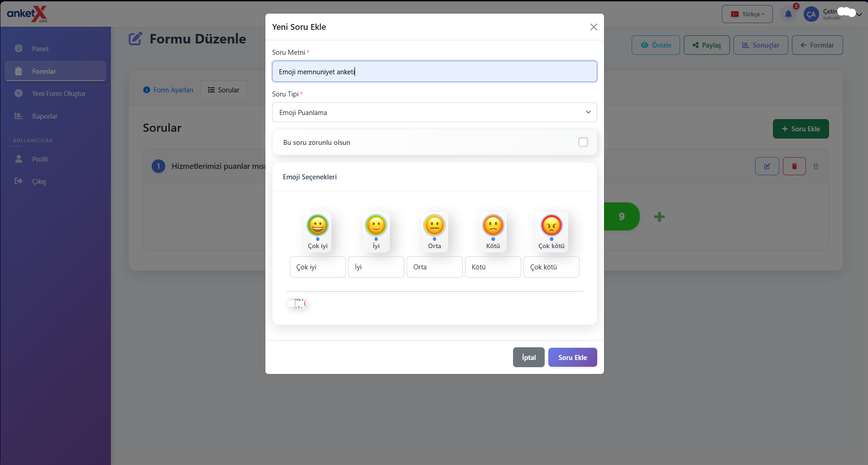Select the 'İyi' smiling emoji
The width and height of the screenshot is (868, 465).
[x=376, y=225]
